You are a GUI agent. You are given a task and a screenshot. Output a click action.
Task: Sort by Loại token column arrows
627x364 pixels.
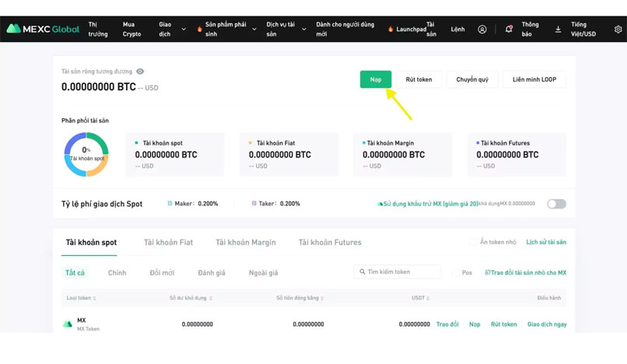coord(94,298)
